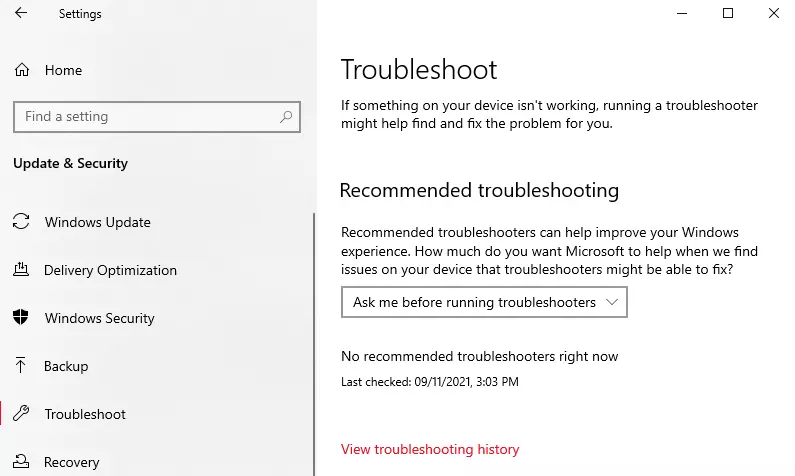
Task: Focus the Find a setting field
Action: pos(157,117)
